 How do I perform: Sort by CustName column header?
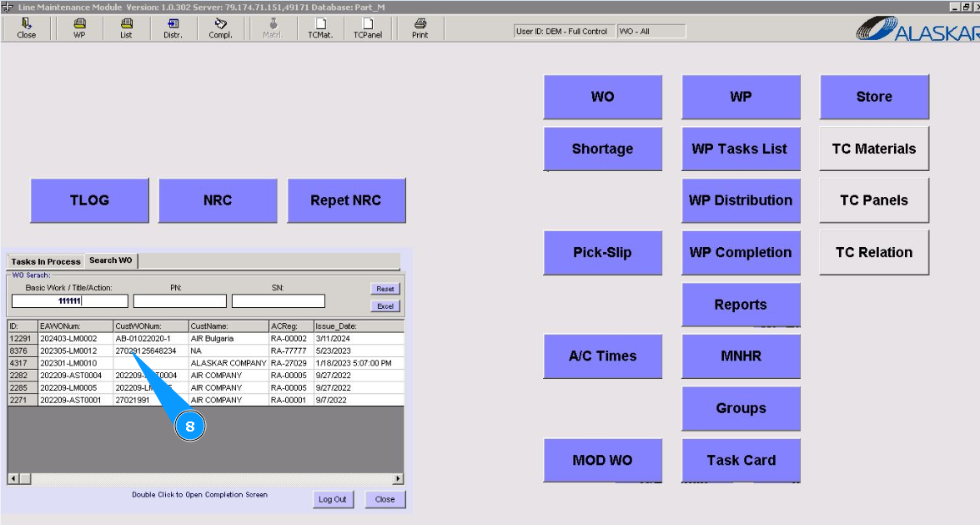(229, 326)
